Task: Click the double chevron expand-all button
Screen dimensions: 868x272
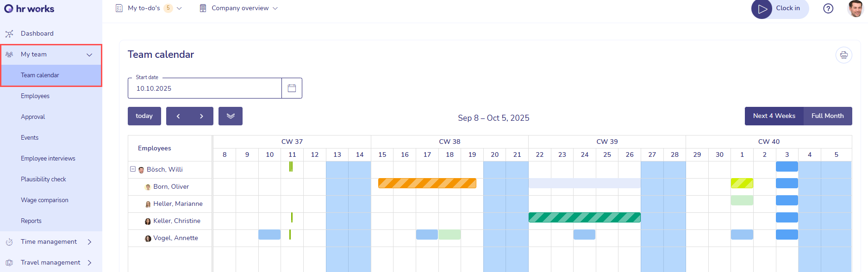Action: click(231, 116)
